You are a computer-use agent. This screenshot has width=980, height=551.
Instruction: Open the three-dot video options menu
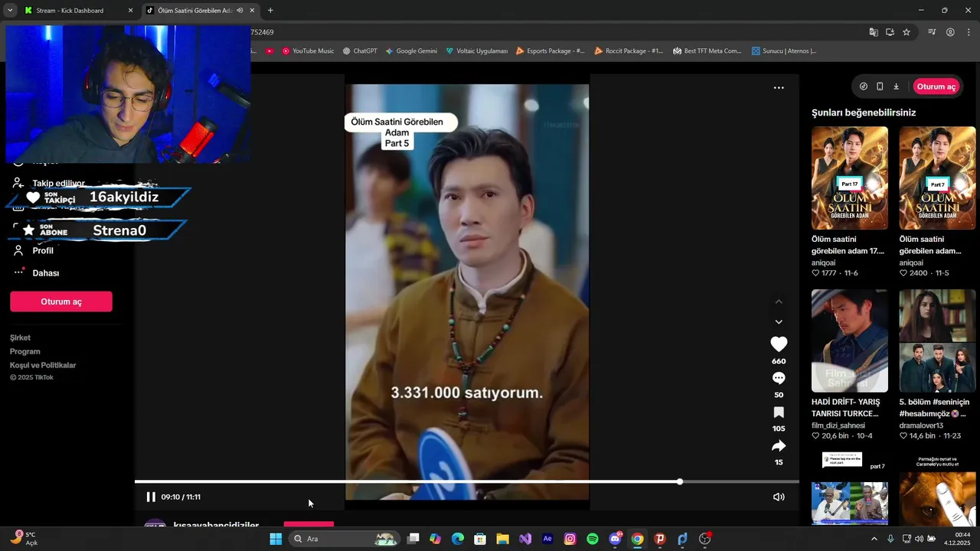pos(779,88)
